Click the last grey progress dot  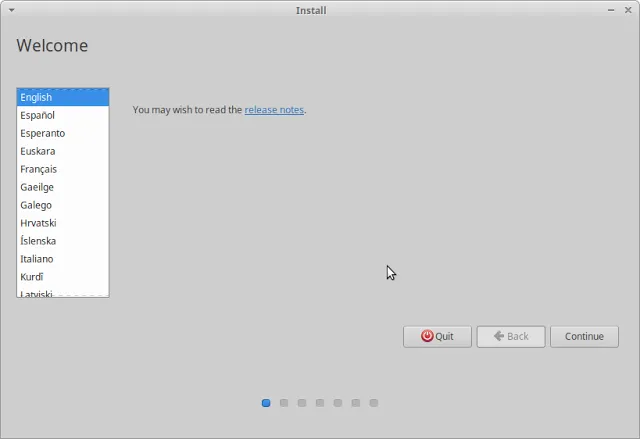pos(374,403)
